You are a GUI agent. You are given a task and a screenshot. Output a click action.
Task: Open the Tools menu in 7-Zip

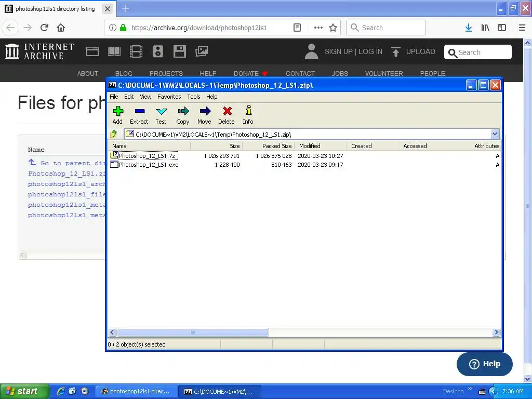pyautogui.click(x=194, y=97)
